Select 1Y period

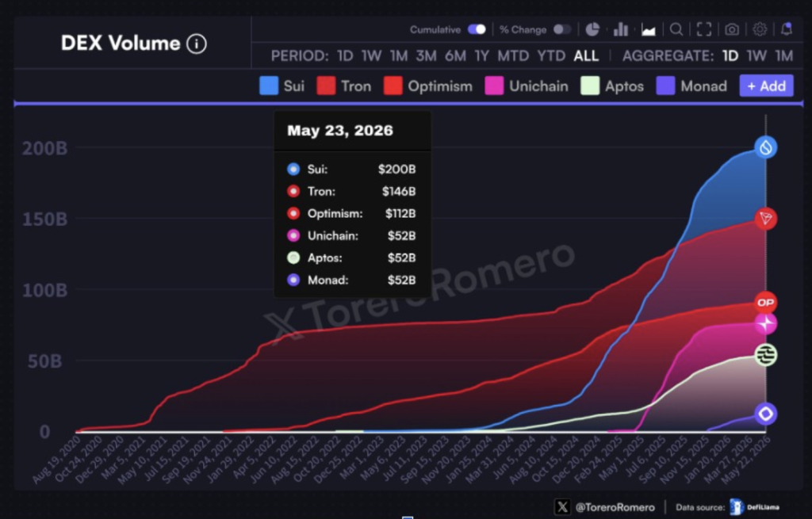[x=481, y=56]
